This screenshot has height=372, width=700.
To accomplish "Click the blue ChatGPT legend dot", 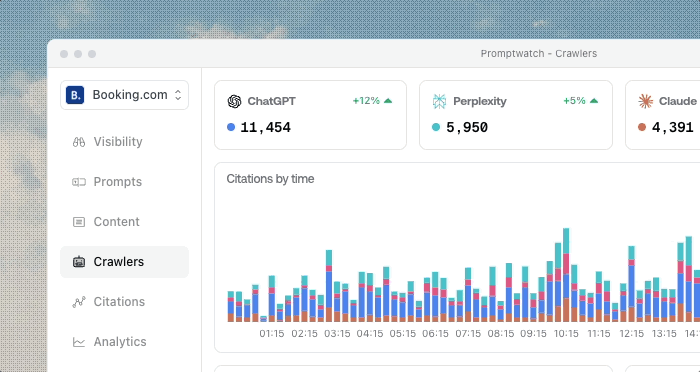I will (231, 127).
